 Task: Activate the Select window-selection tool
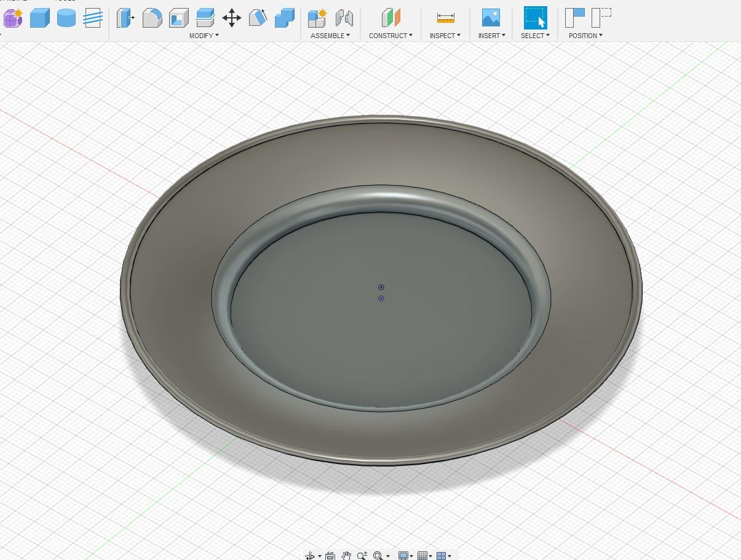tap(535, 18)
